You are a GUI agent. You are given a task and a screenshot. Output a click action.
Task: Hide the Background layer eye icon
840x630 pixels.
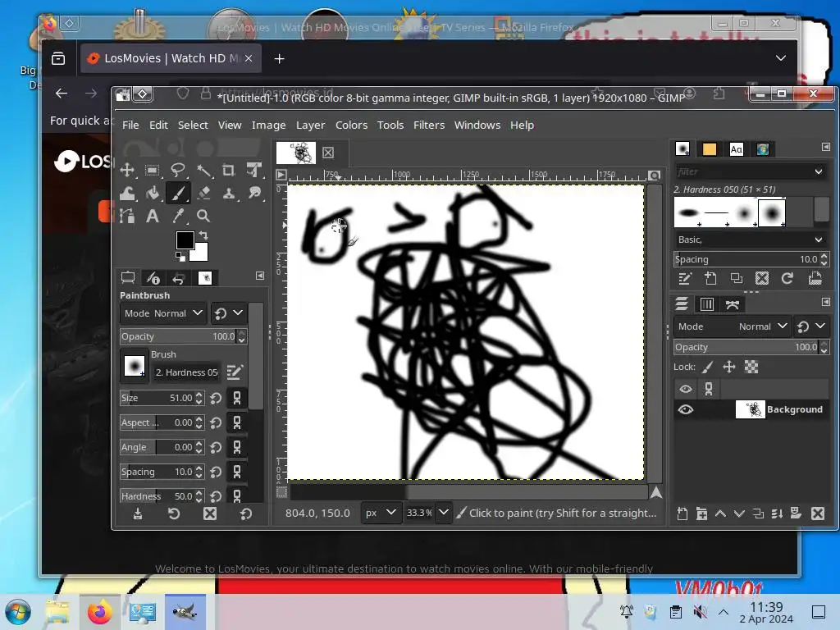pyautogui.click(x=686, y=410)
